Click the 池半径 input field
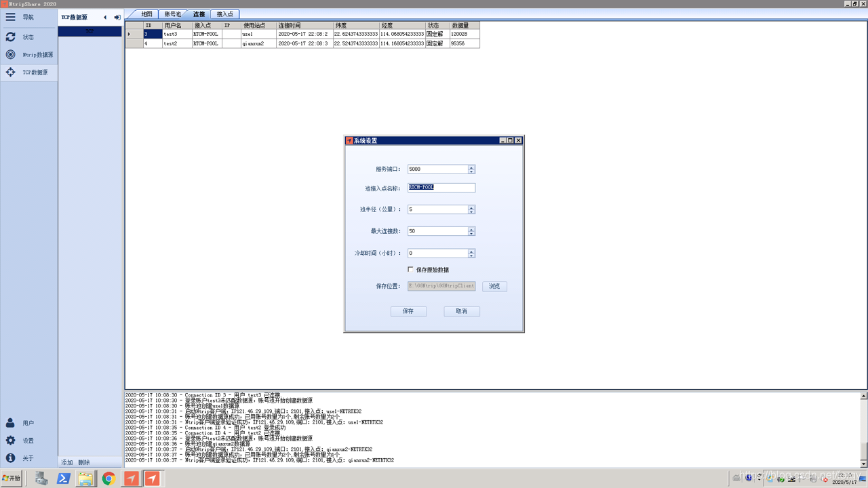This screenshot has height=488, width=868. (x=437, y=209)
